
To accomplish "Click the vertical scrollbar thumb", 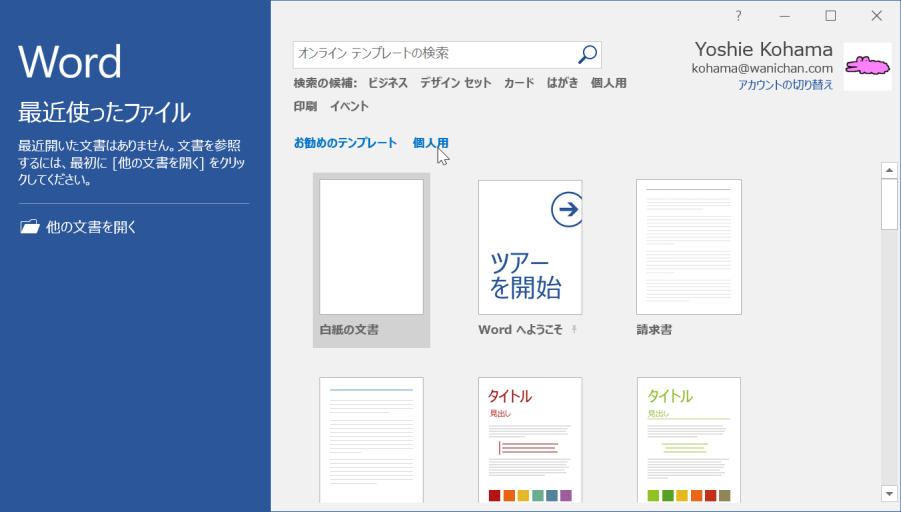I will click(889, 204).
